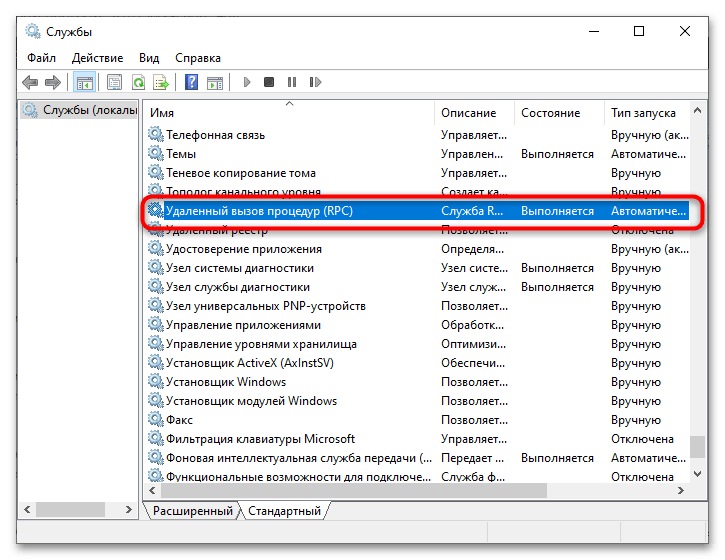Click the vertical scrollbar thumb
Screen dimensions: 725x560
pos(698,447)
